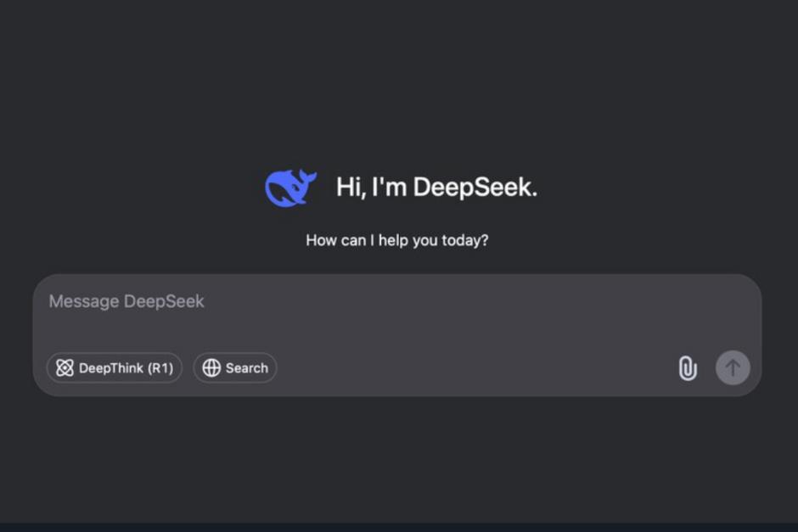This screenshot has height=532, width=798.
Task: Click the "Message DeepSeek" placeholder text
Action: tap(126, 301)
